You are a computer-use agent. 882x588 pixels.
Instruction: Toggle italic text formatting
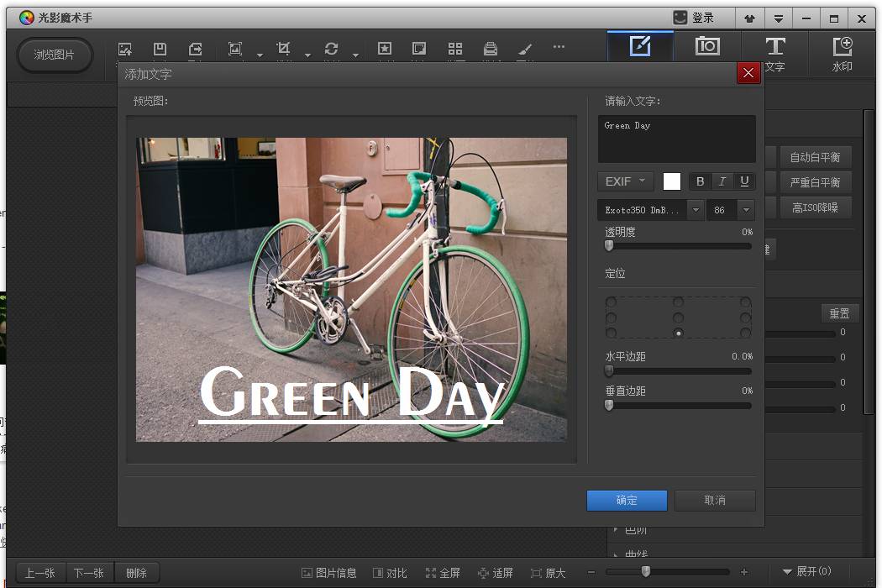(x=722, y=181)
